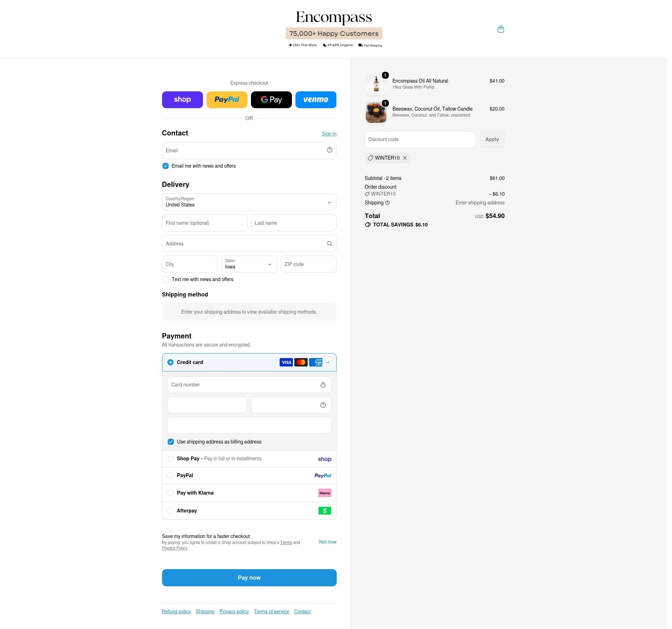Click the Apply discount button
This screenshot has width=672, height=629.
point(492,139)
